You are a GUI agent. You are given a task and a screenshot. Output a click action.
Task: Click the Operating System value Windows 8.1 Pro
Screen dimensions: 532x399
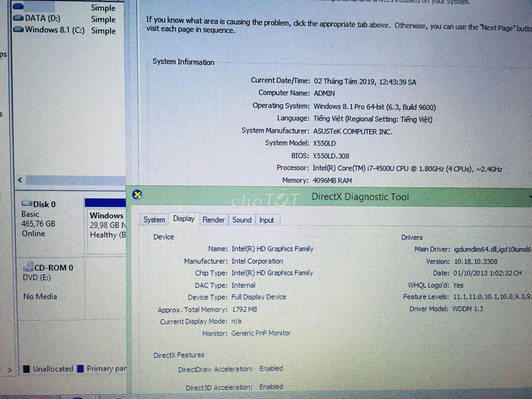(375, 107)
